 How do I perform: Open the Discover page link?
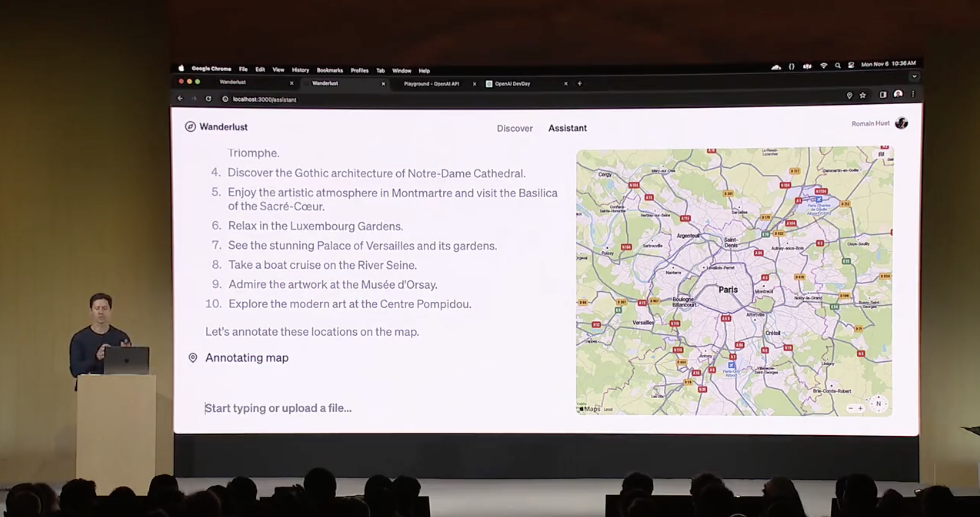514,128
